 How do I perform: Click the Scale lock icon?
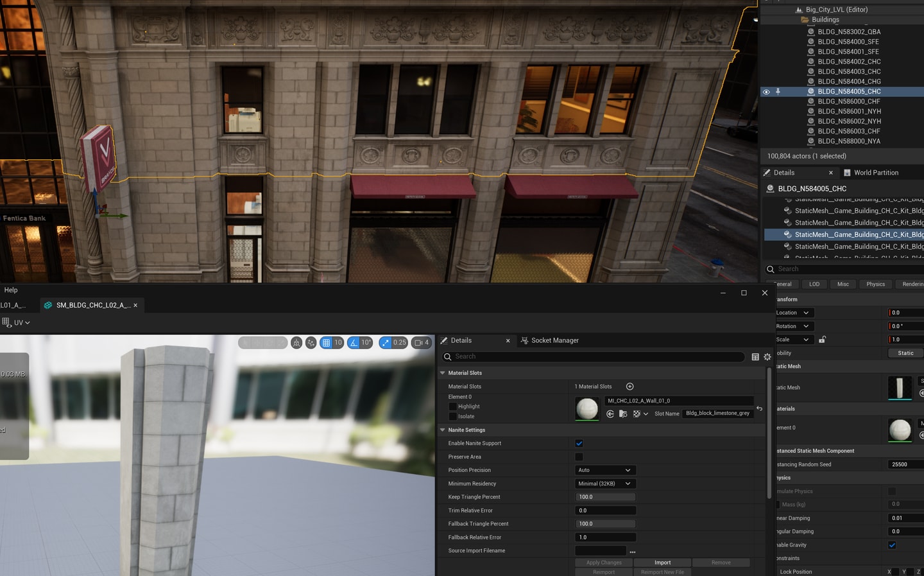[822, 340]
